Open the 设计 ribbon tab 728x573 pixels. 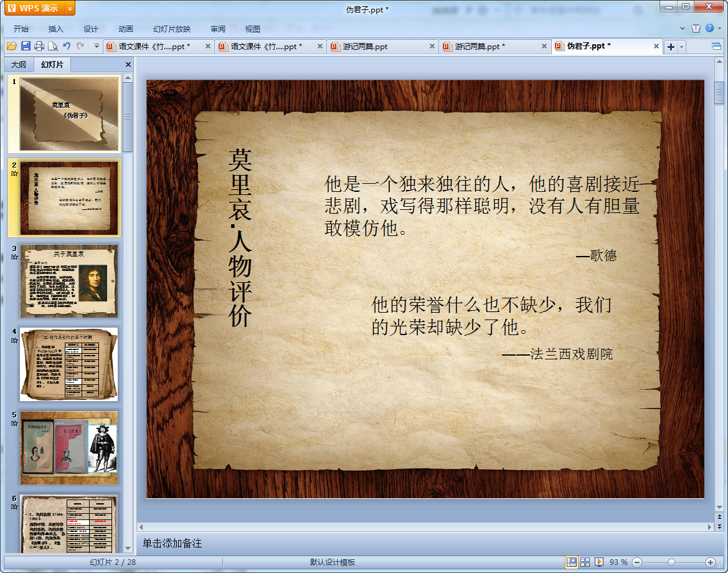pos(91,29)
